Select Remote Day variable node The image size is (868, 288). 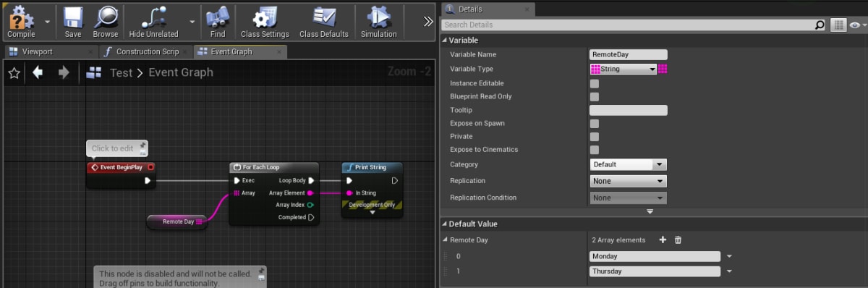pos(177,221)
